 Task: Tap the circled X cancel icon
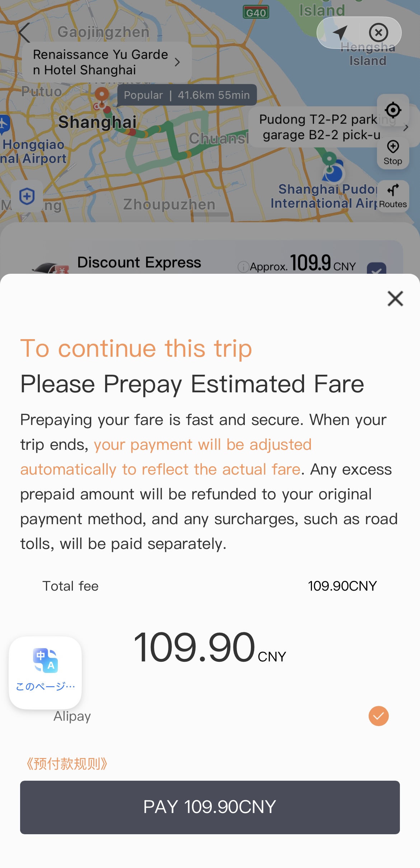click(378, 33)
